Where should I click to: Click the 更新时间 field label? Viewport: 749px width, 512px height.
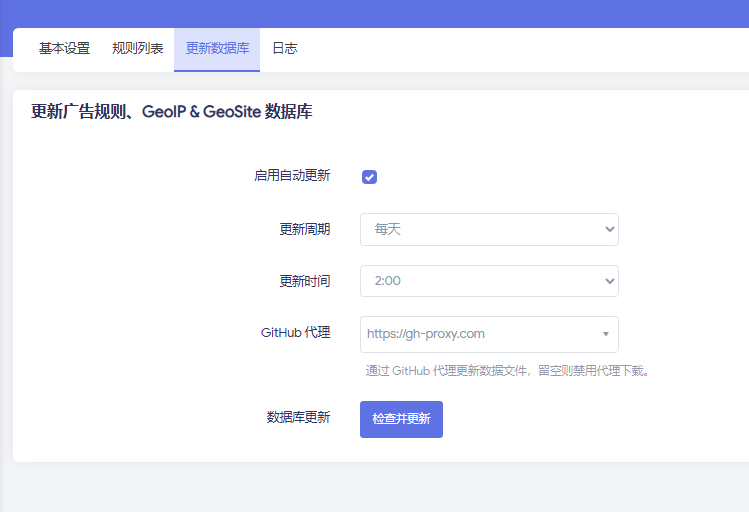coord(304,281)
